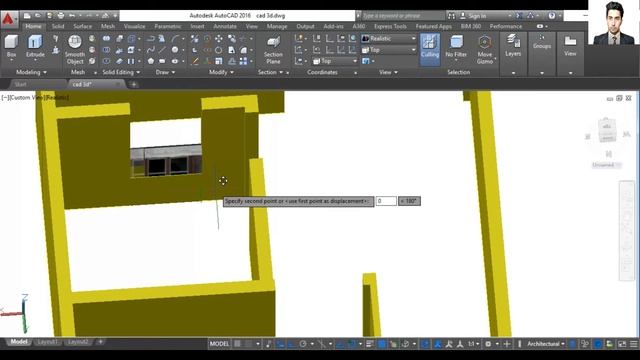Screen dimensions: 640x360
Task: Open the Realistic visual style dropdown
Action: click(x=389, y=38)
